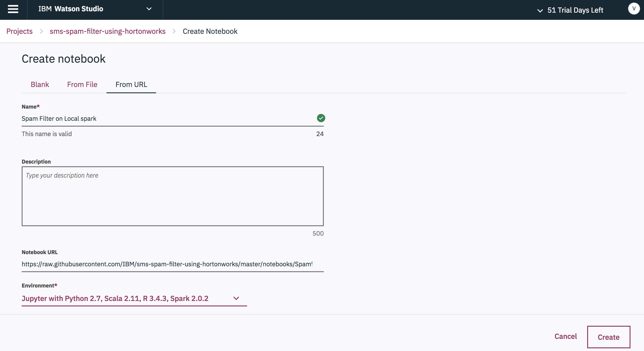Click the user avatar icon
The height and width of the screenshot is (351, 644).
tap(634, 9)
